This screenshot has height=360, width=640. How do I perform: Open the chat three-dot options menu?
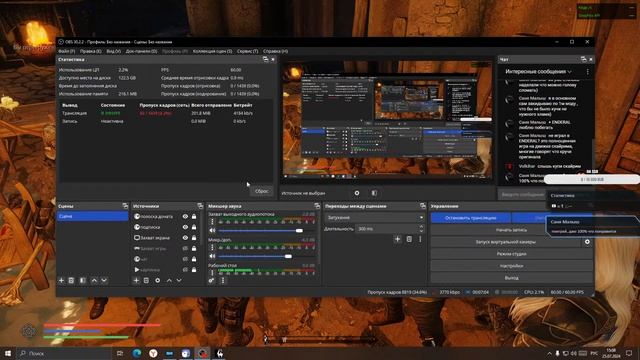point(587,72)
